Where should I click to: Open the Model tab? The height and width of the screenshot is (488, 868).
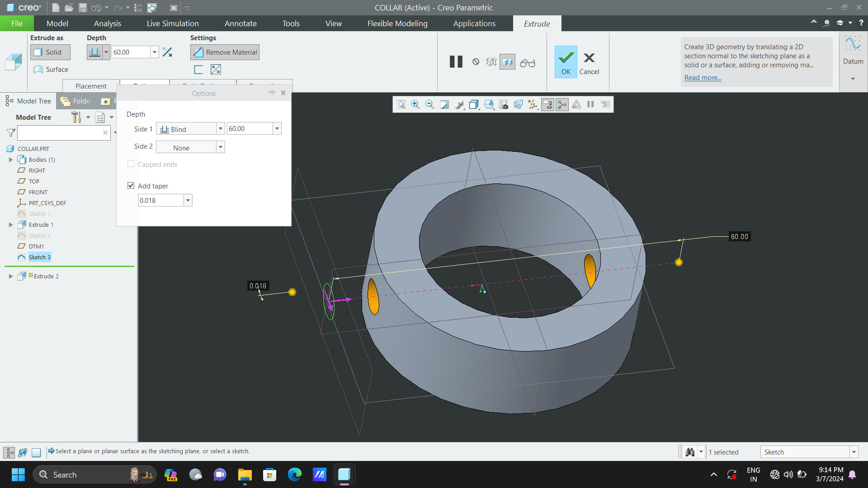click(x=57, y=23)
